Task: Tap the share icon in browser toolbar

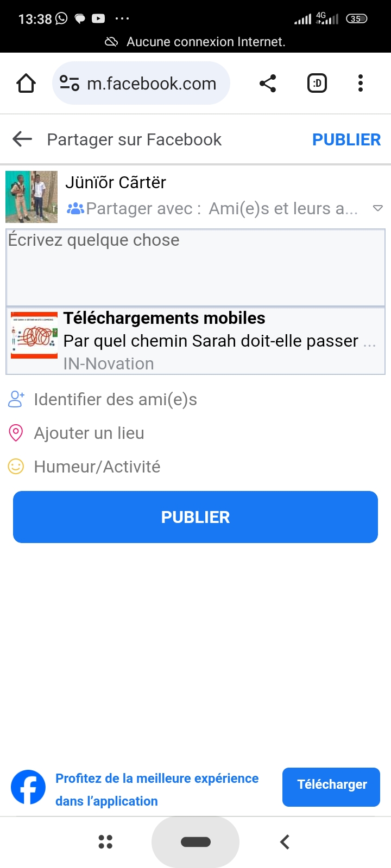Action: click(x=268, y=84)
